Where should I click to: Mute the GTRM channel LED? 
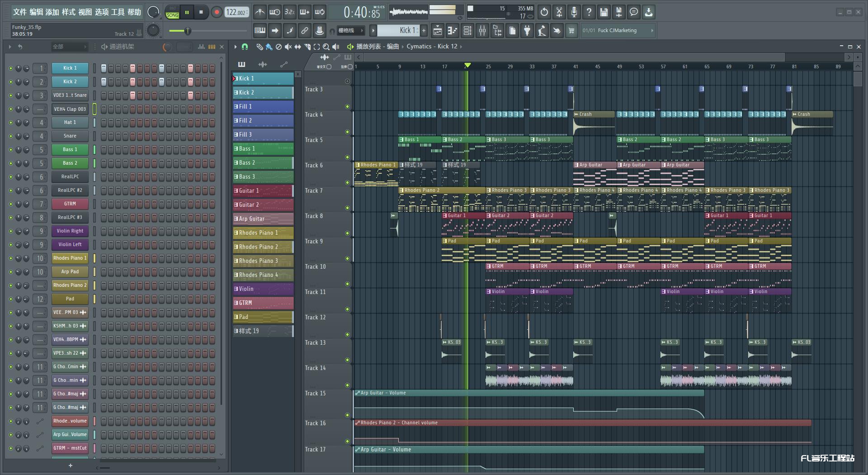coord(11,204)
